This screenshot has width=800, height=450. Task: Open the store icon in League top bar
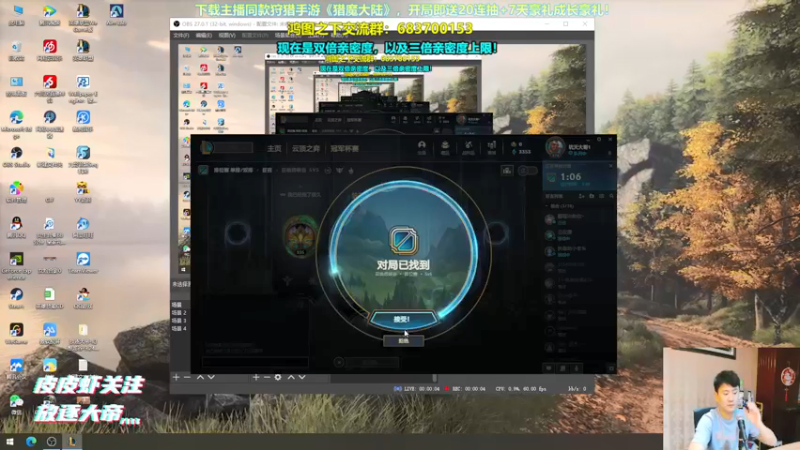(491, 147)
